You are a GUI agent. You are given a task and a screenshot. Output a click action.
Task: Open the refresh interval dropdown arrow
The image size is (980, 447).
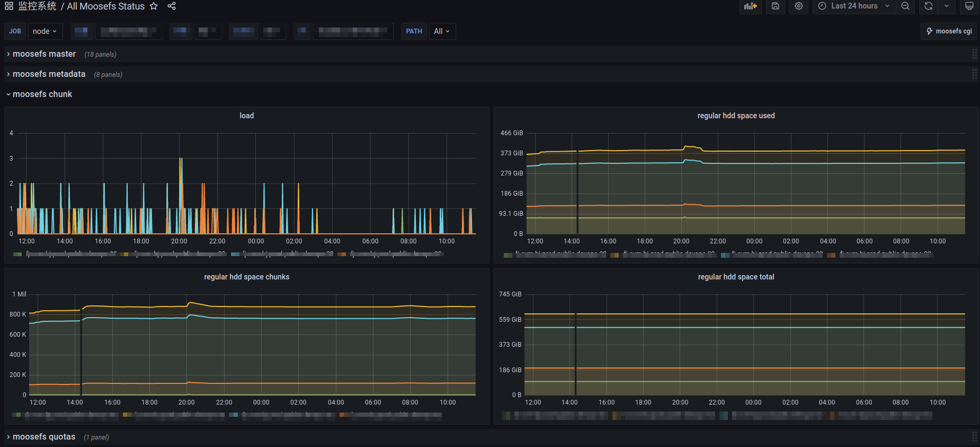[947, 6]
